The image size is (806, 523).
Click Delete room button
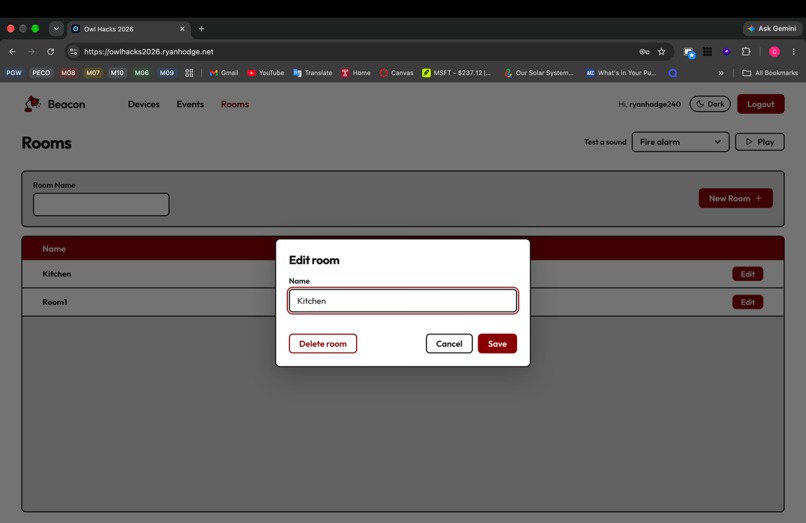pos(323,344)
